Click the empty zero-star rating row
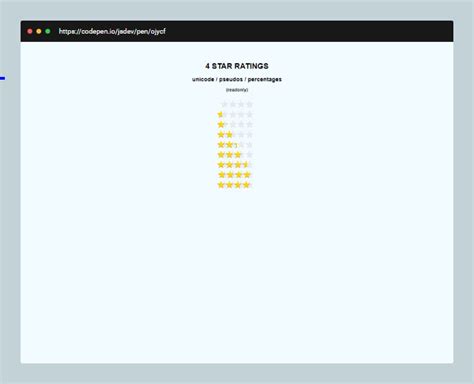This screenshot has height=384, width=474. pyautogui.click(x=237, y=104)
